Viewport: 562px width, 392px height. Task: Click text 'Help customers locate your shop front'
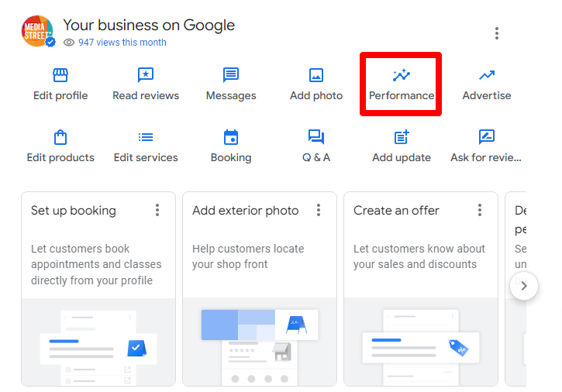click(x=248, y=256)
